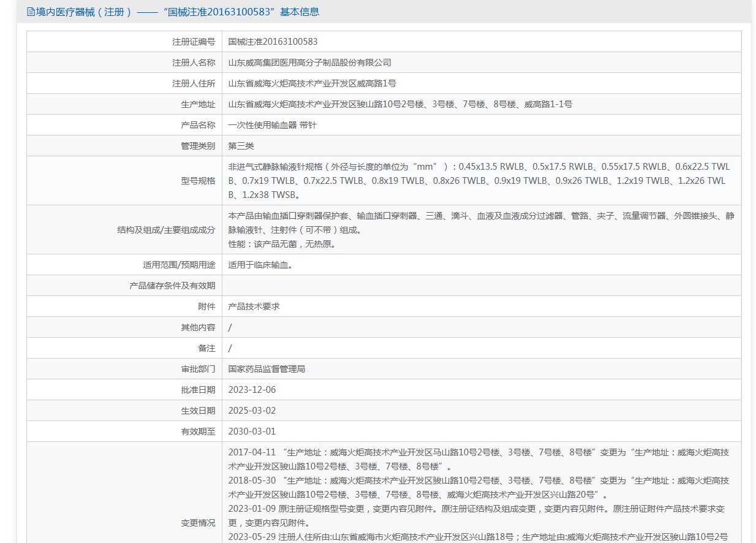Screen dimensions: 756x543
Task: Select the label cell "生效日期"
Action: (x=124, y=411)
